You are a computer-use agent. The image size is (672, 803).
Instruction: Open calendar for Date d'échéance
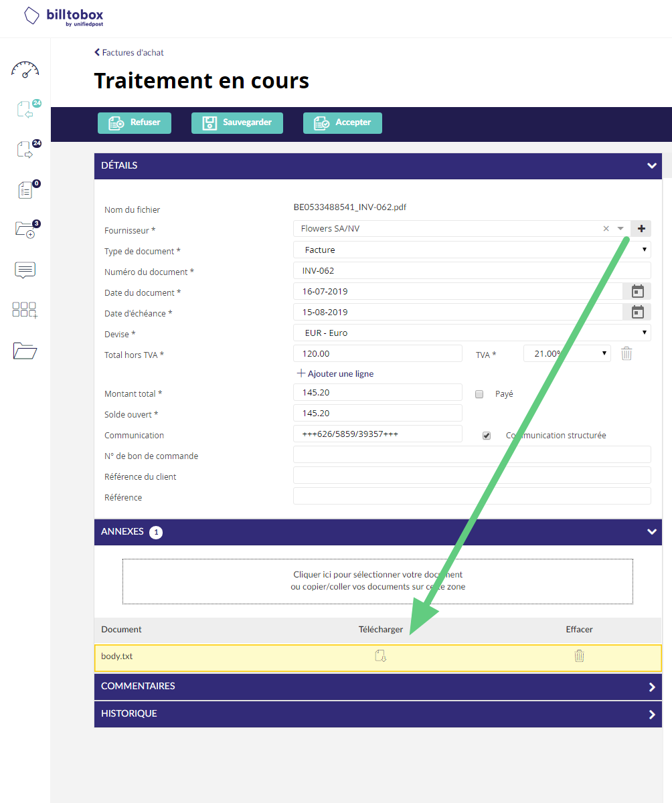pyautogui.click(x=638, y=312)
